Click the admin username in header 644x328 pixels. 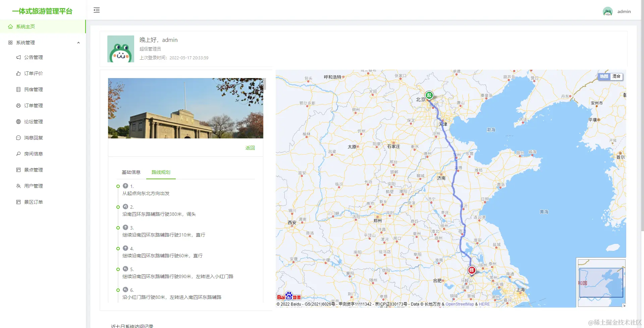click(x=624, y=11)
